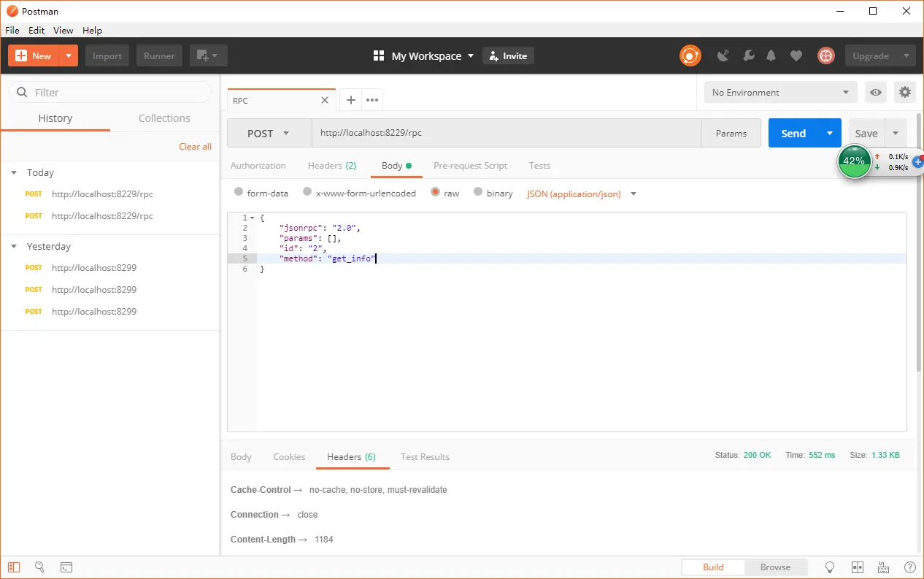
Task: Open the help question mark icon
Action: click(x=909, y=567)
